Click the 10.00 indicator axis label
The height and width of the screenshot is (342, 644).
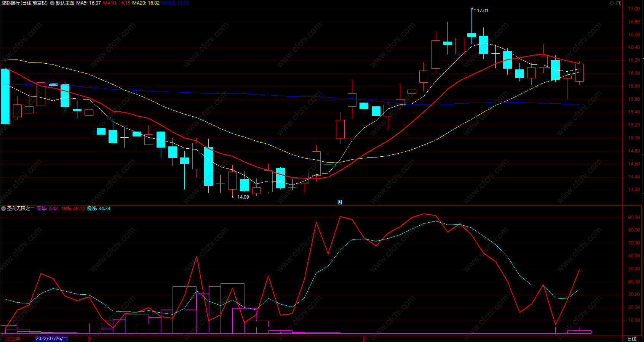click(x=634, y=320)
